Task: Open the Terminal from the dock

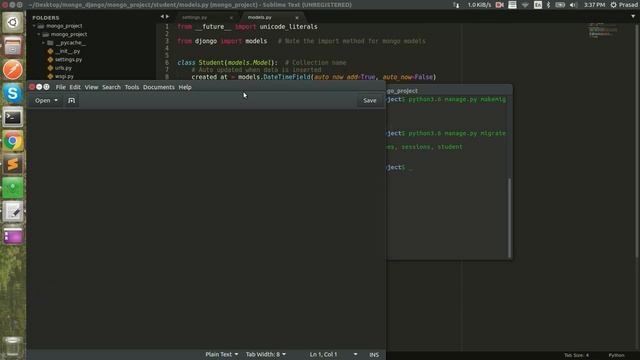Action: point(13,118)
